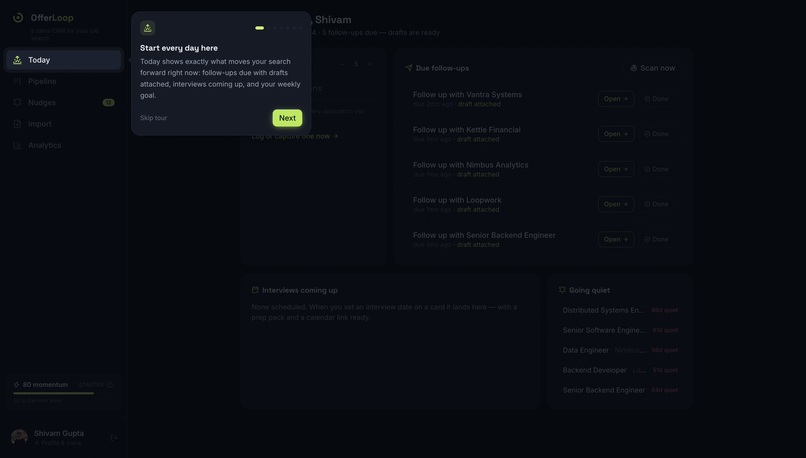Open Nudges in the sidebar
806x458 pixels.
(64, 102)
